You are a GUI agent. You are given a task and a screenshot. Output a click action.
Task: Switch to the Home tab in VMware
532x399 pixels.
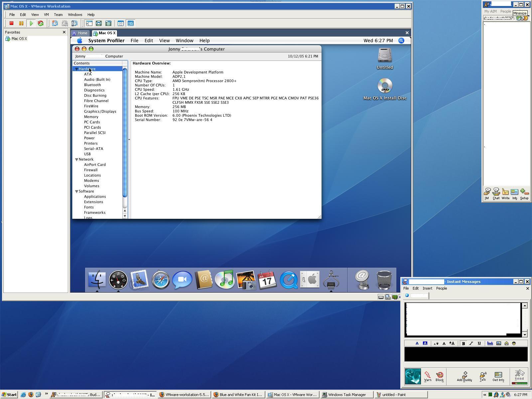pyautogui.click(x=80, y=33)
